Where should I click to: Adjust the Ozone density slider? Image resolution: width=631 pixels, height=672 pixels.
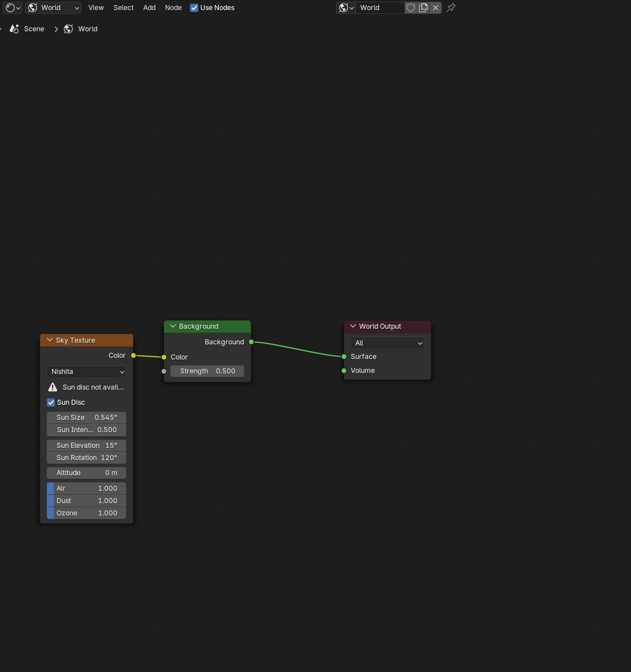point(87,513)
